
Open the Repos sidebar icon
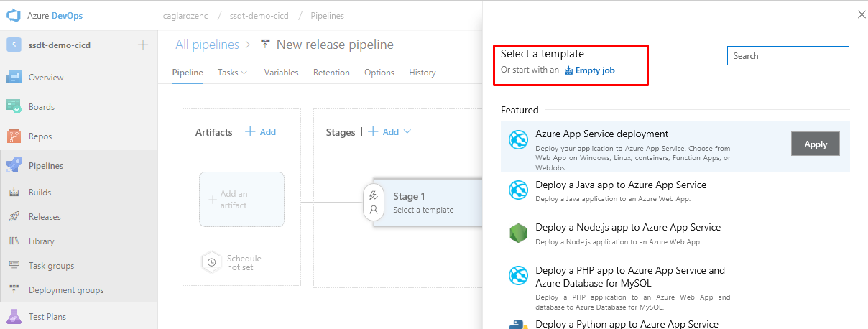point(14,136)
